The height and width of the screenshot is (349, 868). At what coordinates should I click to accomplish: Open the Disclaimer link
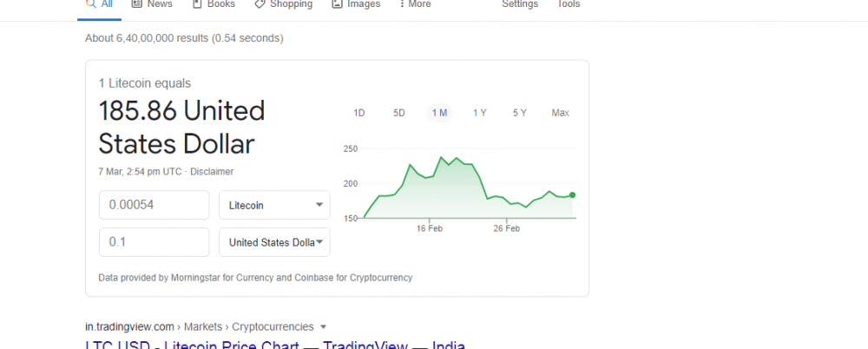[211, 172]
